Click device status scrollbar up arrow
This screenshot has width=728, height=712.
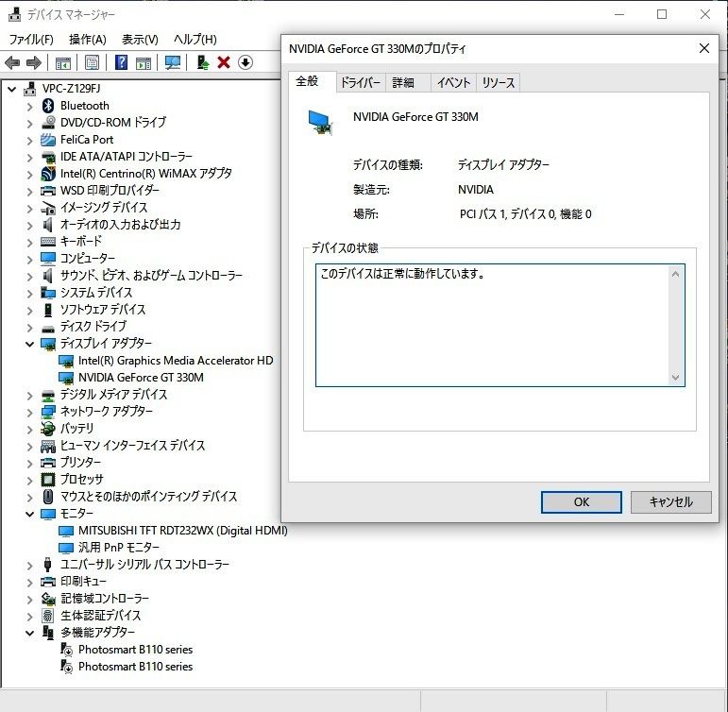675,275
